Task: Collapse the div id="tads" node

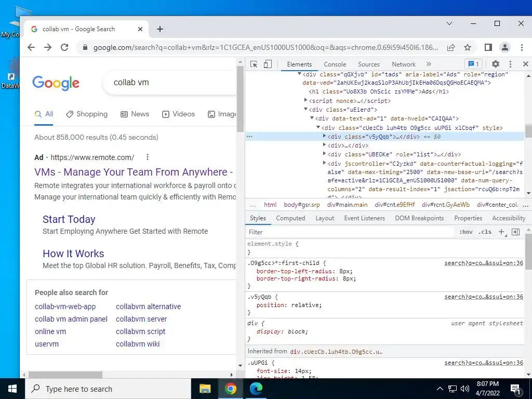Action: pos(299,74)
